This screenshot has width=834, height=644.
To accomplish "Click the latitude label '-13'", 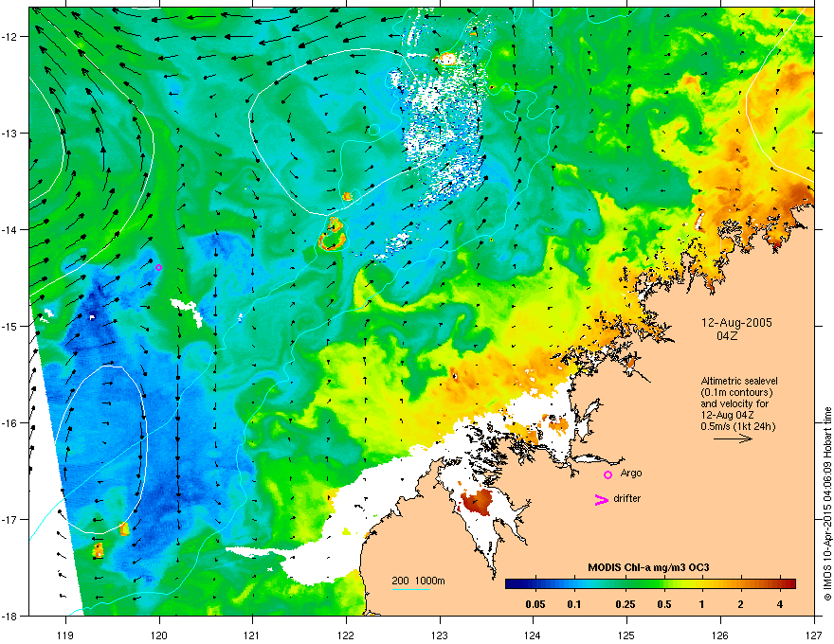I will (x=9, y=133).
